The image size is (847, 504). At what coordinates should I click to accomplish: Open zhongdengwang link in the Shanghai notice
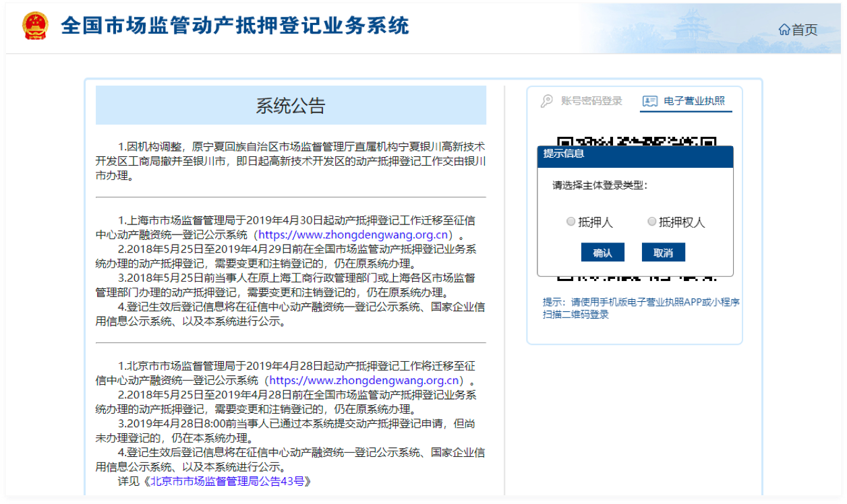coord(353,234)
